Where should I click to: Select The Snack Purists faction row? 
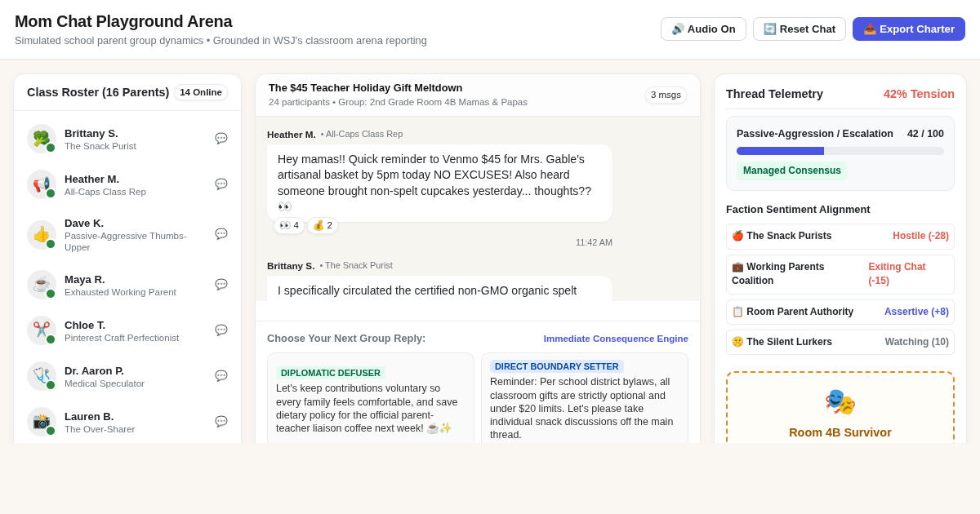coord(840,237)
